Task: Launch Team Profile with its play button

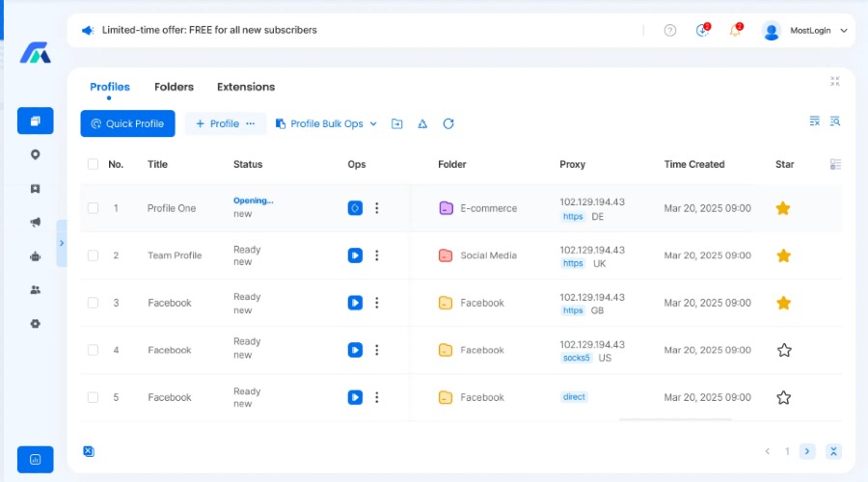Action: pos(355,255)
